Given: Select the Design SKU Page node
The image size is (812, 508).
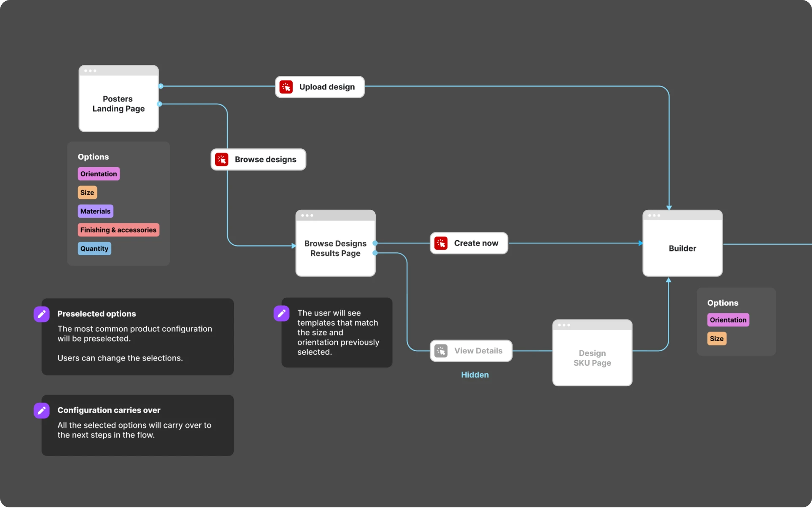Looking at the screenshot, I should pos(592,358).
